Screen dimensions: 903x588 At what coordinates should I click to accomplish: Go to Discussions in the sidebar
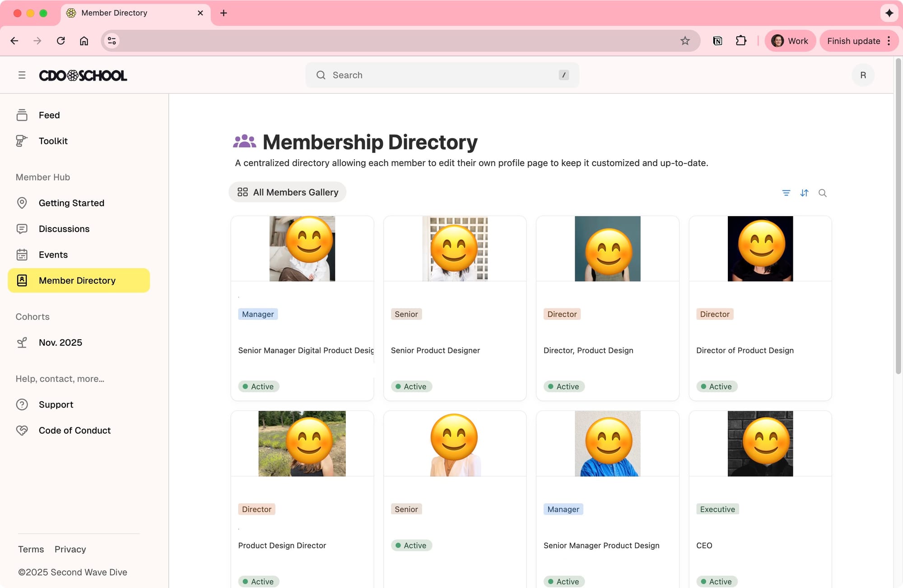(x=64, y=229)
